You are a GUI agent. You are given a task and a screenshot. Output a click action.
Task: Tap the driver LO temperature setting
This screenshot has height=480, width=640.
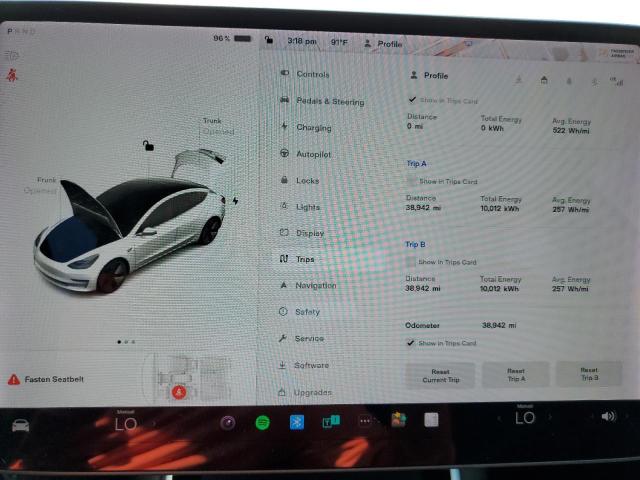pos(126,424)
